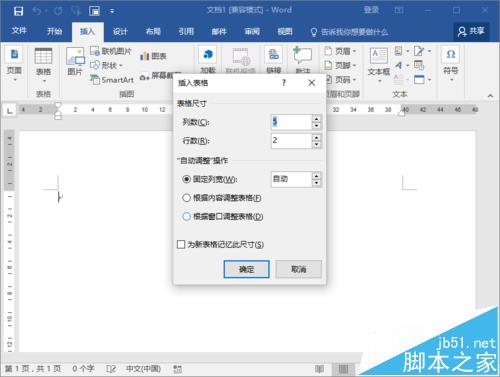Open the Symbol dropdown arrow
The height and width of the screenshot is (377, 500).
(x=451, y=80)
